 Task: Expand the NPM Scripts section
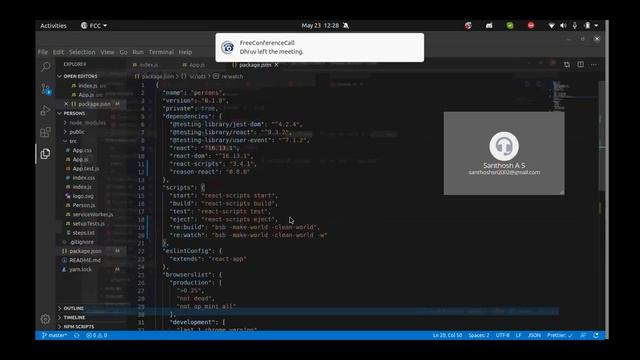click(79, 327)
